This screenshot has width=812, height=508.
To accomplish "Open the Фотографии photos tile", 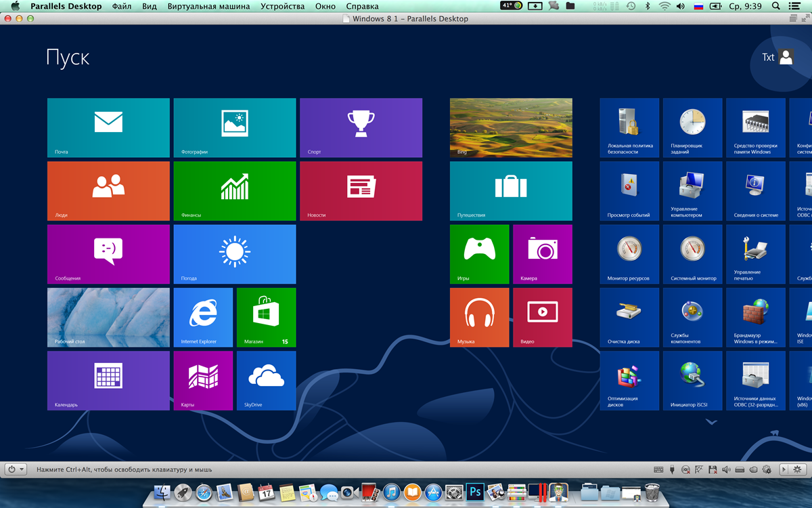I will coord(235,127).
